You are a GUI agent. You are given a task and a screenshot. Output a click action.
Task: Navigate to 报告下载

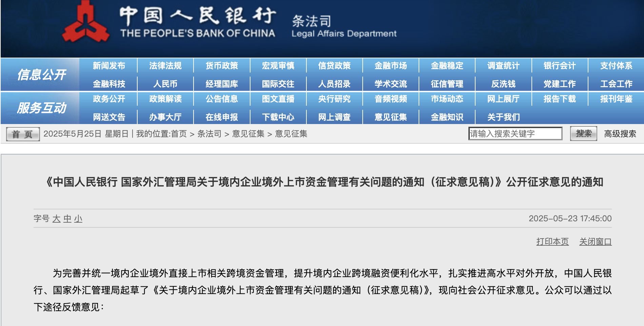[560, 99]
